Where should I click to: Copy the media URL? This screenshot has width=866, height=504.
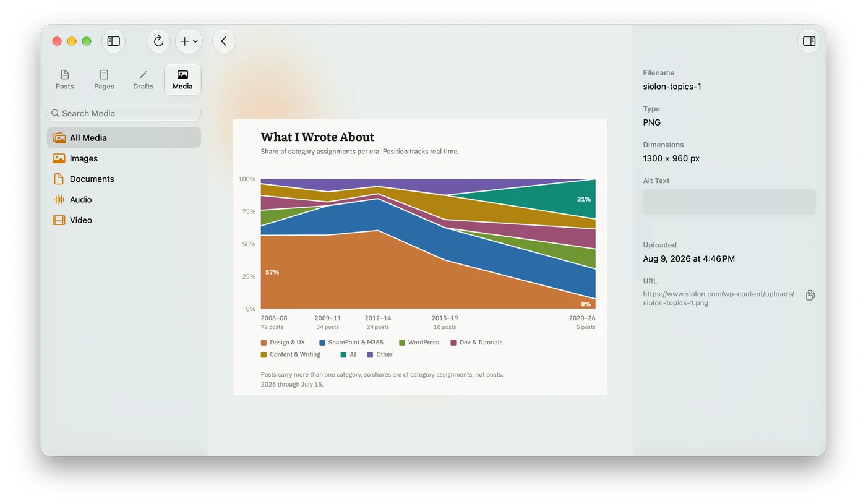point(810,295)
